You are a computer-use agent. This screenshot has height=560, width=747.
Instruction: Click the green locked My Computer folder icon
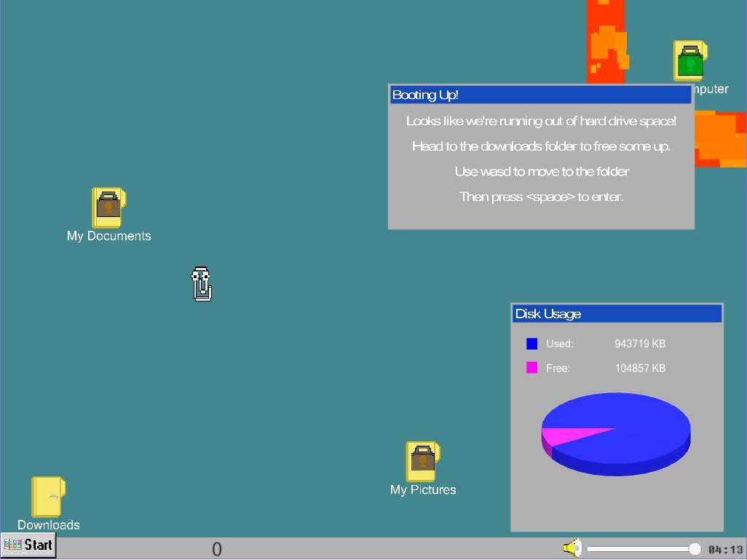pyautogui.click(x=689, y=60)
